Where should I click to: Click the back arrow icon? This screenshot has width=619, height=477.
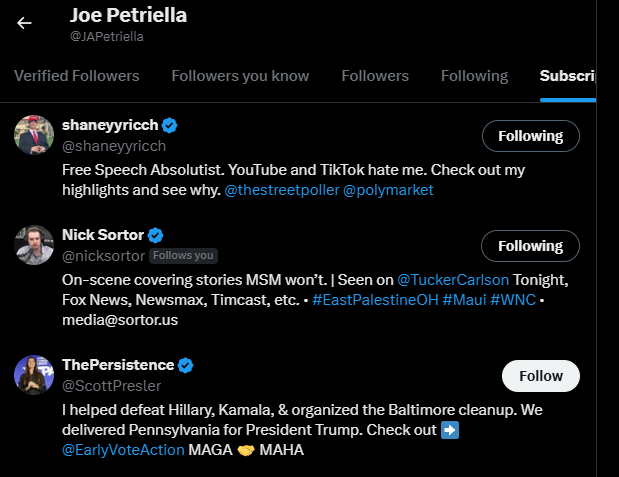coord(25,23)
